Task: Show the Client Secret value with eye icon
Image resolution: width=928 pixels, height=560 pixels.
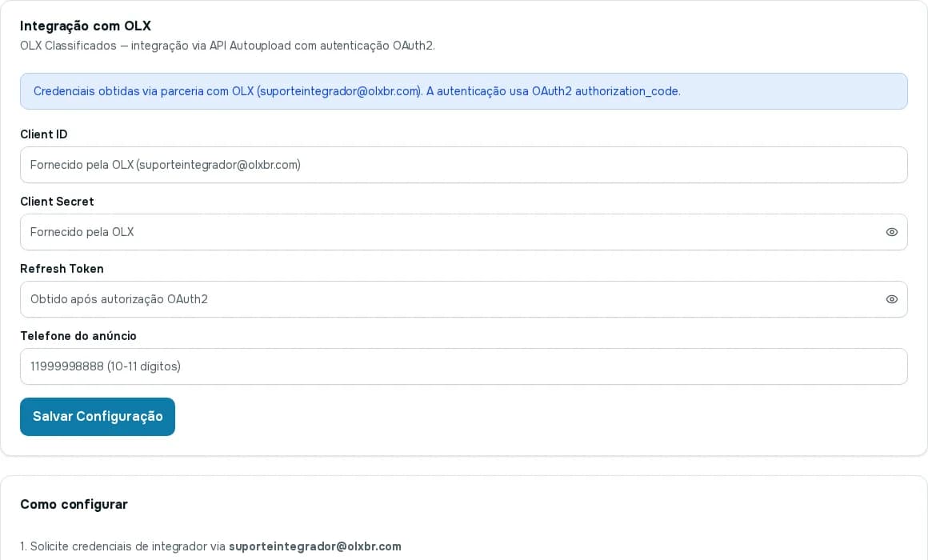Action: pos(891,232)
